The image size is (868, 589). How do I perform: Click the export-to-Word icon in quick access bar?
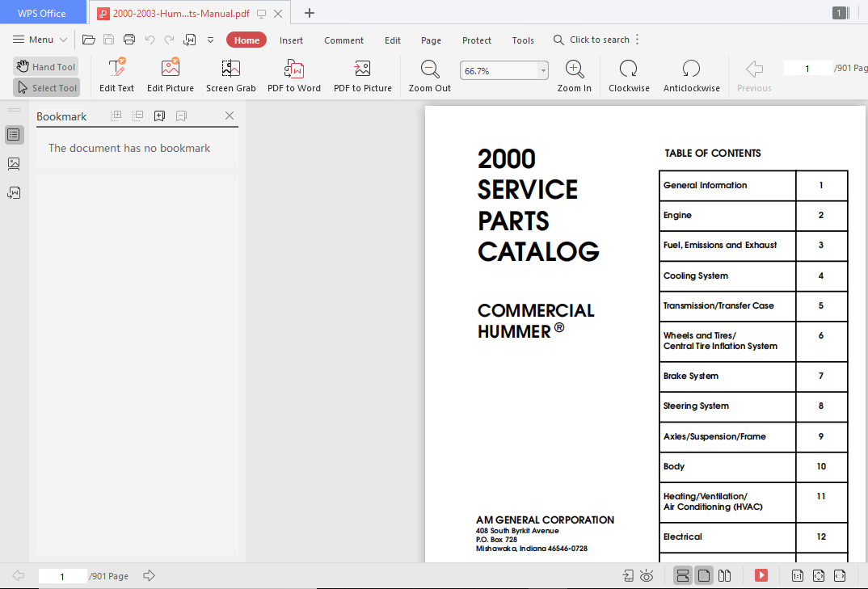190,40
